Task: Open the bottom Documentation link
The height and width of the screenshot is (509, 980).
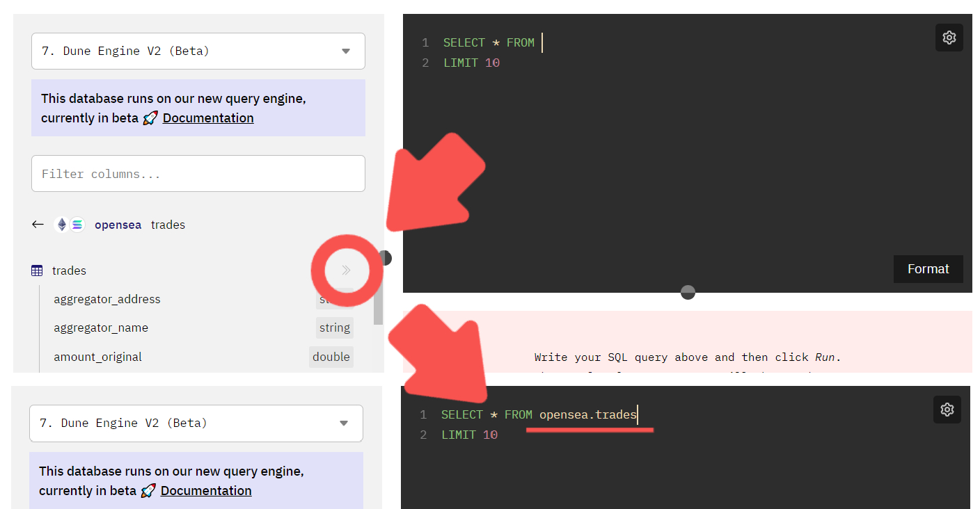Action: [205, 490]
